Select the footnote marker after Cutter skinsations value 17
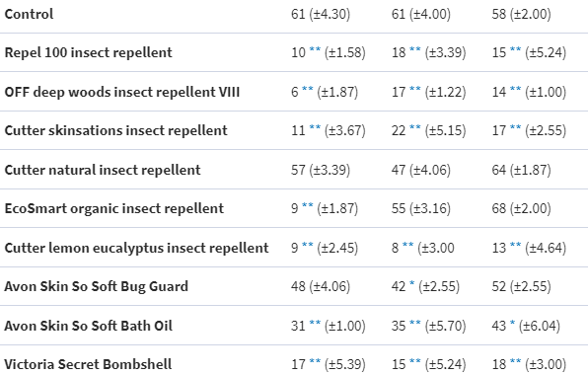 pos(516,127)
